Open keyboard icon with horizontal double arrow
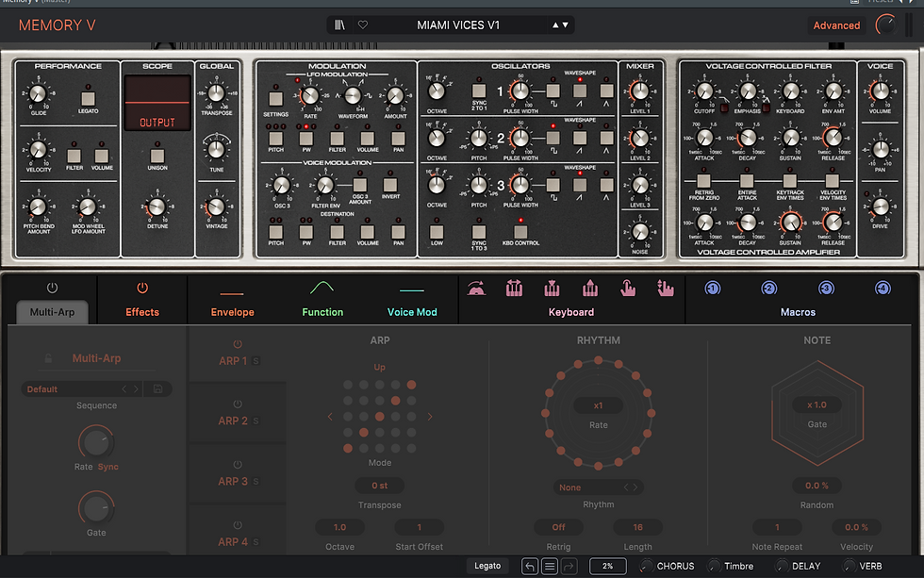The image size is (924, 578). tap(514, 289)
